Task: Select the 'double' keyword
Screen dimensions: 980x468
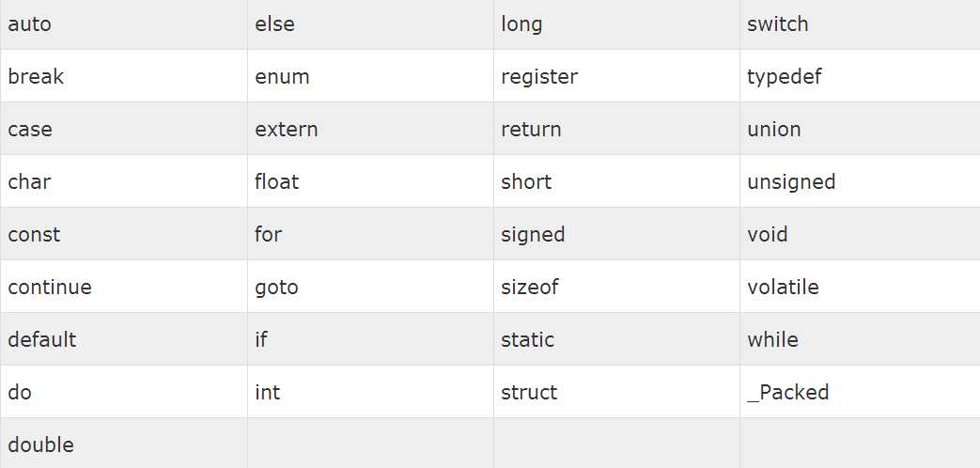Action: click(40, 445)
